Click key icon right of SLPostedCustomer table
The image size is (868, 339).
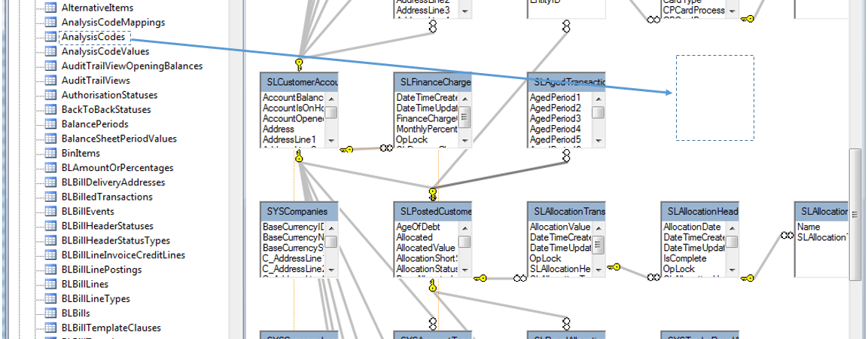[x=480, y=278]
